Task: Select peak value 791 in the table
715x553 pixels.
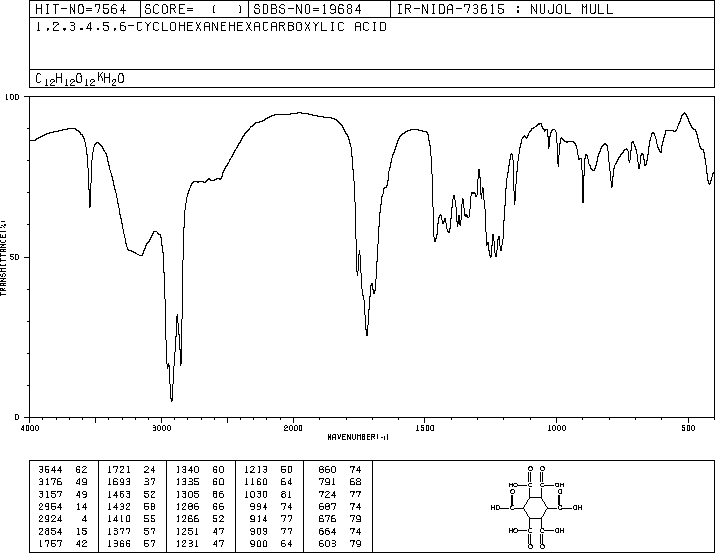Action: (x=327, y=482)
